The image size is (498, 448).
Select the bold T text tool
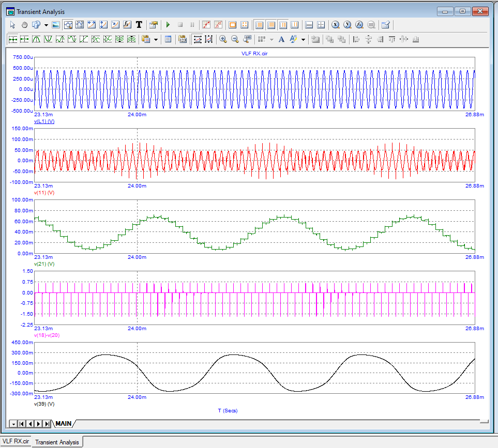point(139,25)
